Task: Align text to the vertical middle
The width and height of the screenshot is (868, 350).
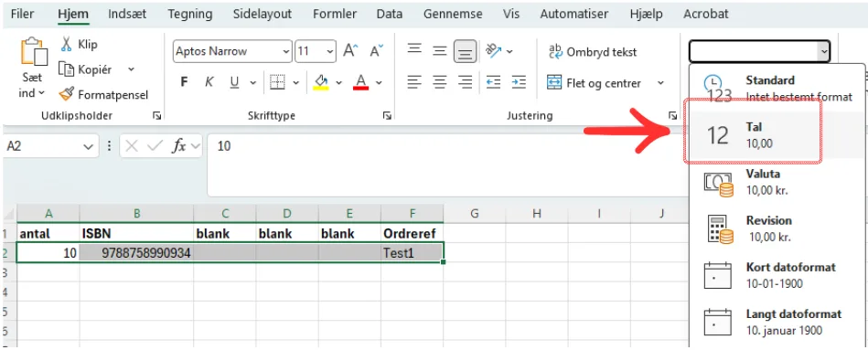Action: [x=440, y=51]
